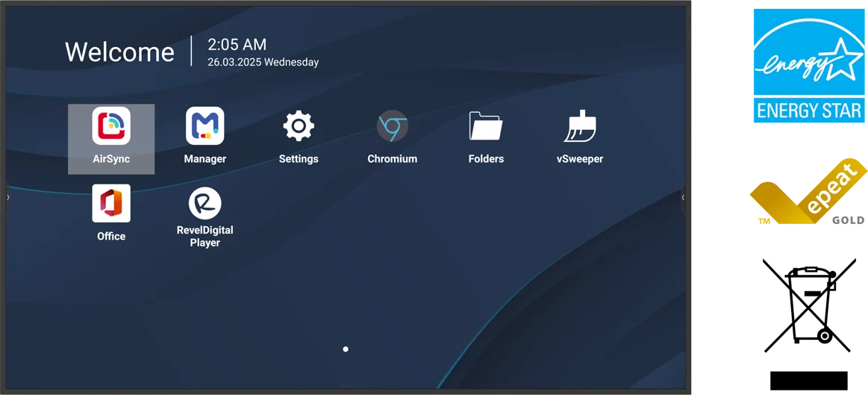Click the date 26.03.2025 Wednesday
The image size is (868, 395).
click(x=263, y=62)
